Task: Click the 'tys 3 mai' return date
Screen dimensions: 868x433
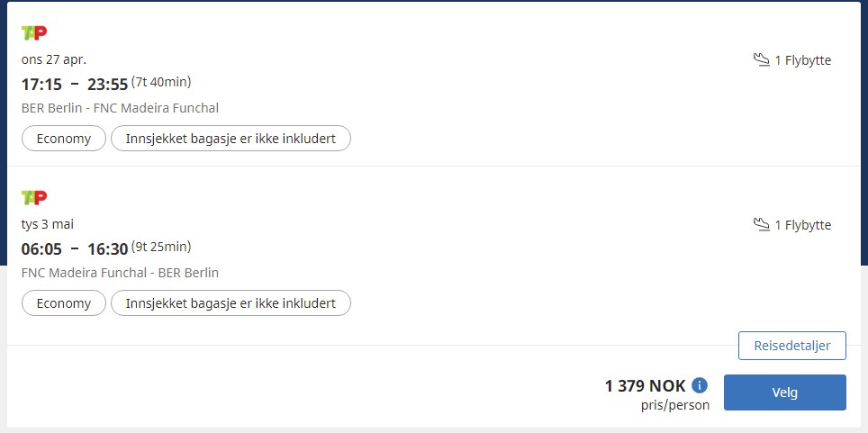Action: 48,224
